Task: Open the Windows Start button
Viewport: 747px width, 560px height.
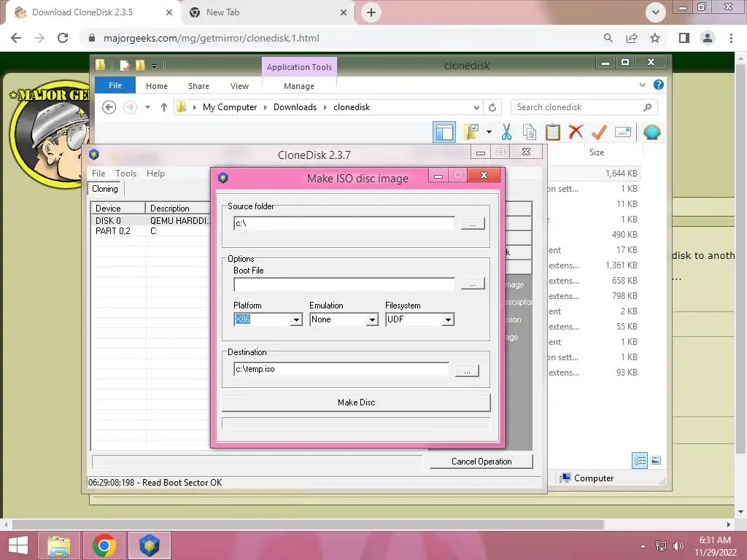Action: 18,545
